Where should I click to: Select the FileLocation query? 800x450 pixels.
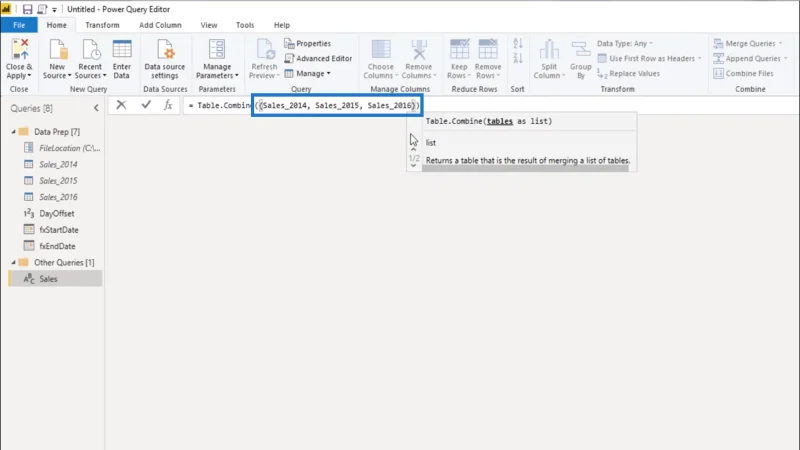(62, 148)
